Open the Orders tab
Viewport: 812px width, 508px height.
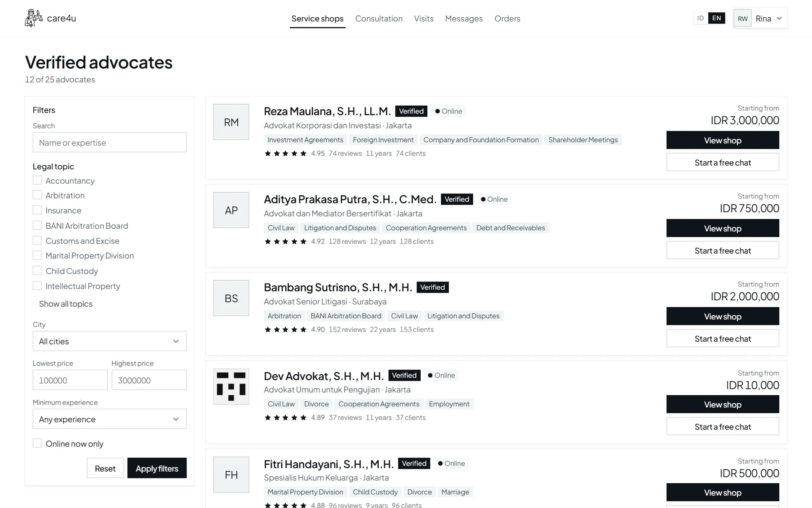click(507, 18)
